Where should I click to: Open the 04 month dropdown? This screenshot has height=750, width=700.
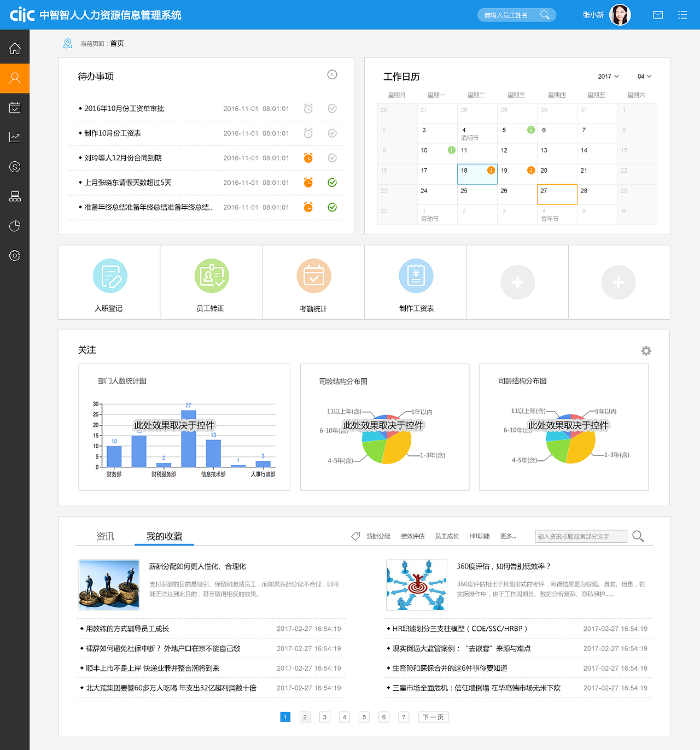click(x=643, y=77)
